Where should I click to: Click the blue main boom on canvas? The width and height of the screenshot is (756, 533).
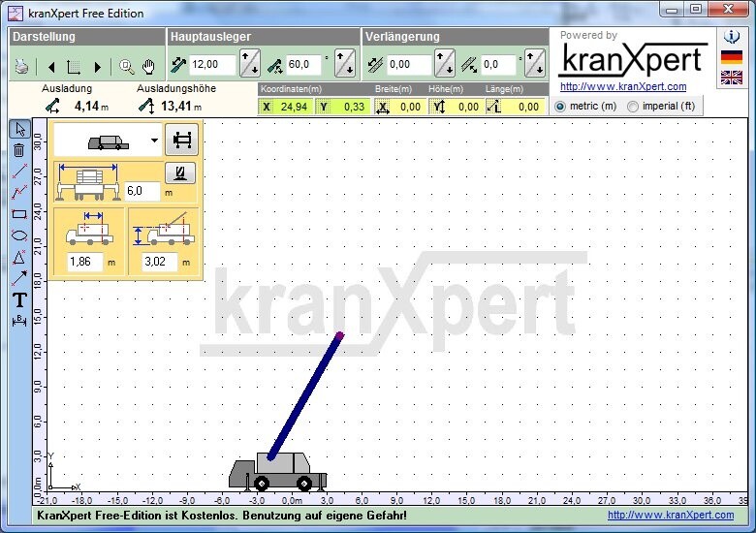tap(305, 396)
